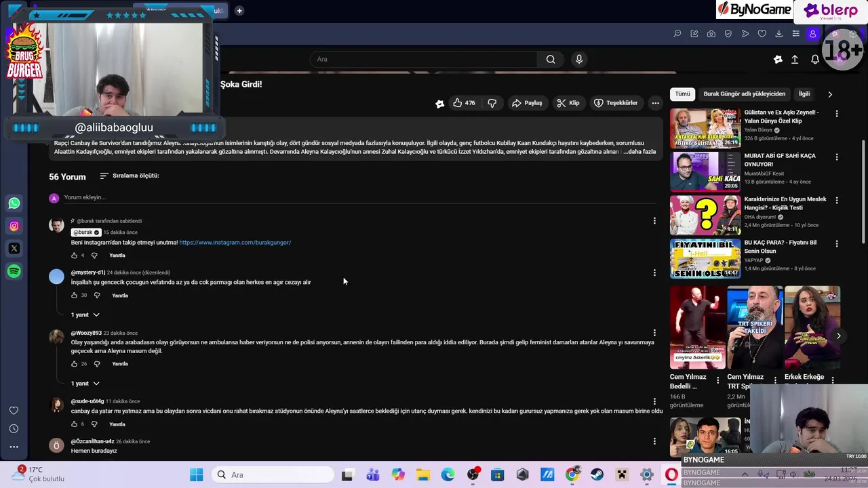Click the Opera edit page icon
The width and height of the screenshot is (868, 488).
point(694,34)
